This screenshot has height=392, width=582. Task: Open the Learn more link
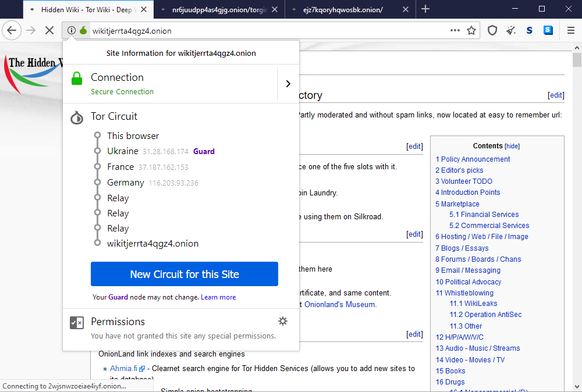pos(218,297)
